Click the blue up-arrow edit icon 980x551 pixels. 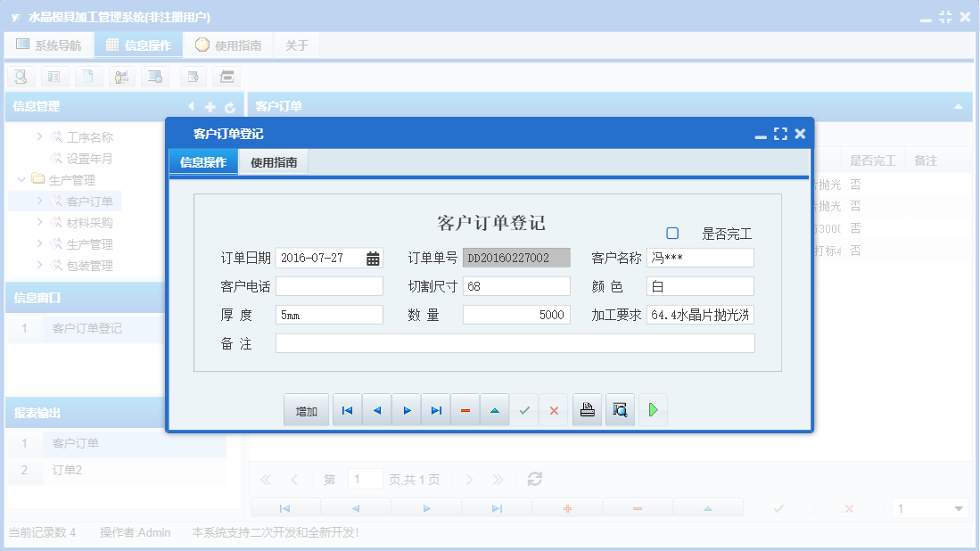point(494,409)
